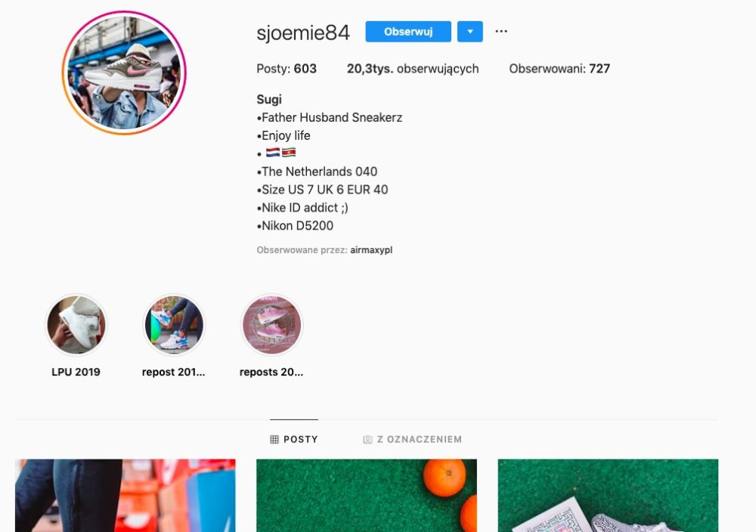Click the tagged photos person icon
The height and width of the screenshot is (532, 756).
click(367, 440)
